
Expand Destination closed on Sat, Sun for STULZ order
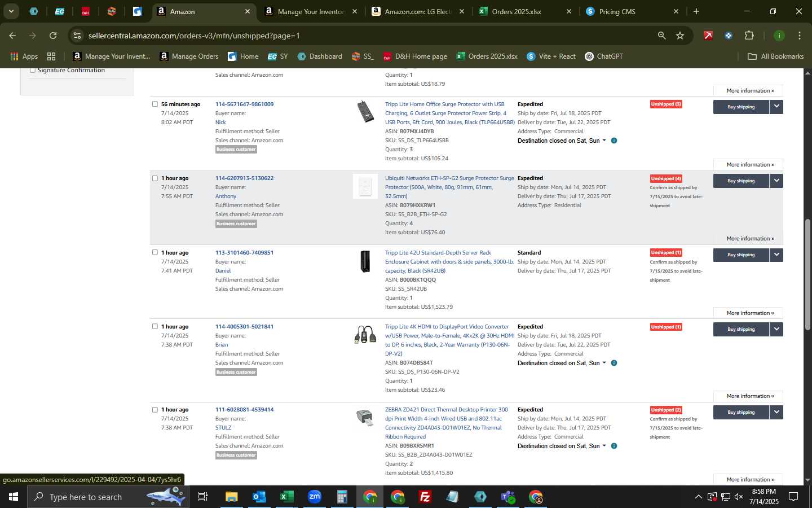[x=562, y=446]
